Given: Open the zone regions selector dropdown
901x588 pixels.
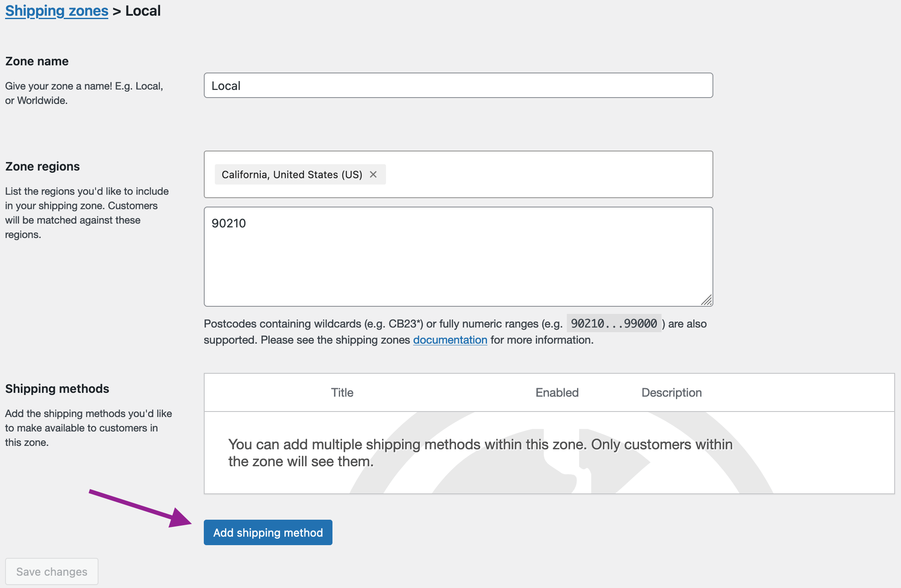Looking at the screenshot, I should tap(552, 174).
